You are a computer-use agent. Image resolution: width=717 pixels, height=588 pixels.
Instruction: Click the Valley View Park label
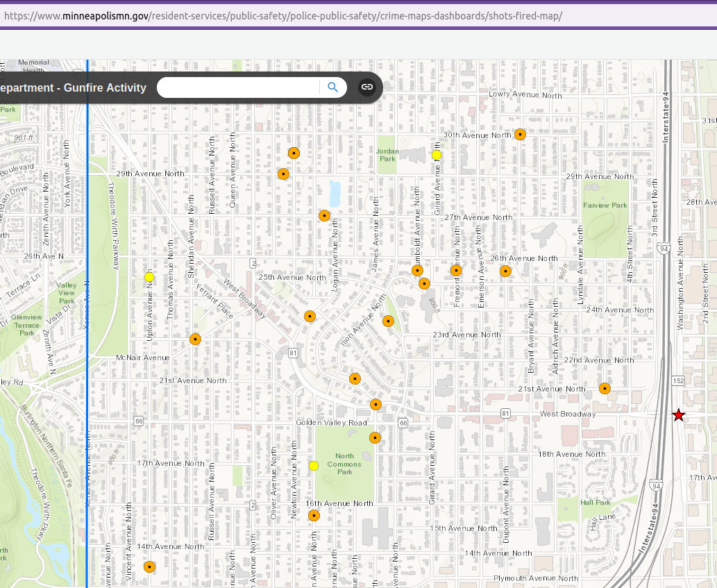67,293
